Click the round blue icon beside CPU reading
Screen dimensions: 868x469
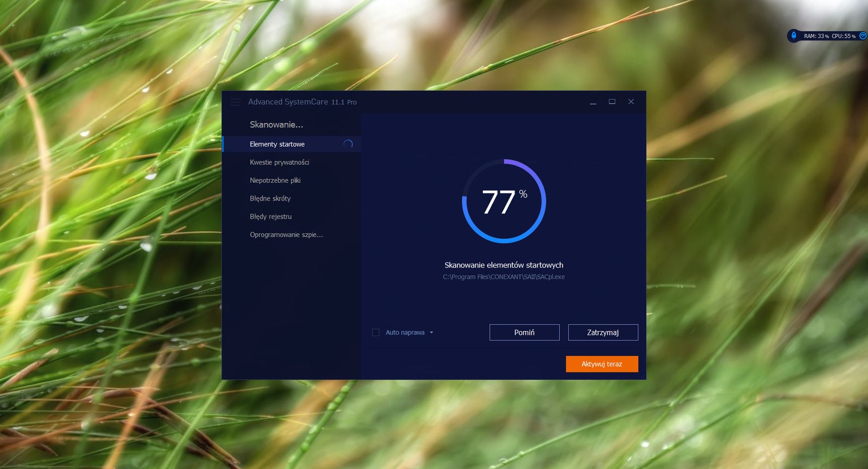[862, 36]
